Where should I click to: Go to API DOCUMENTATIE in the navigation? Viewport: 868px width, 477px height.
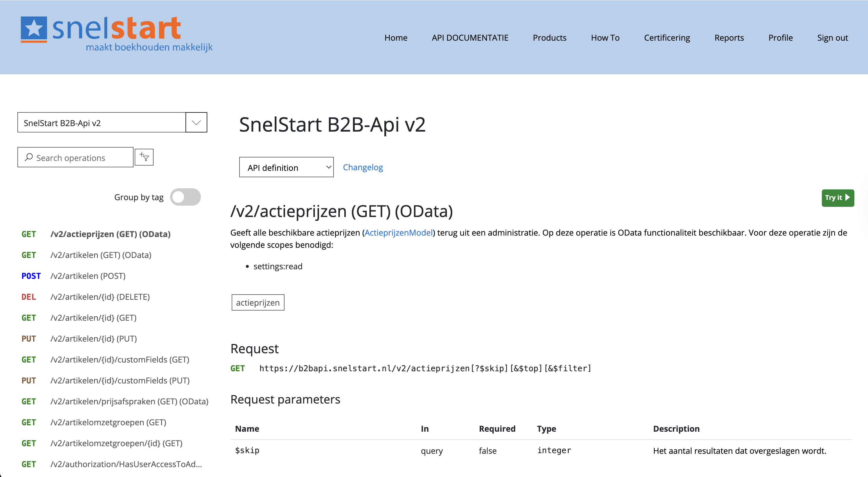[470, 37]
